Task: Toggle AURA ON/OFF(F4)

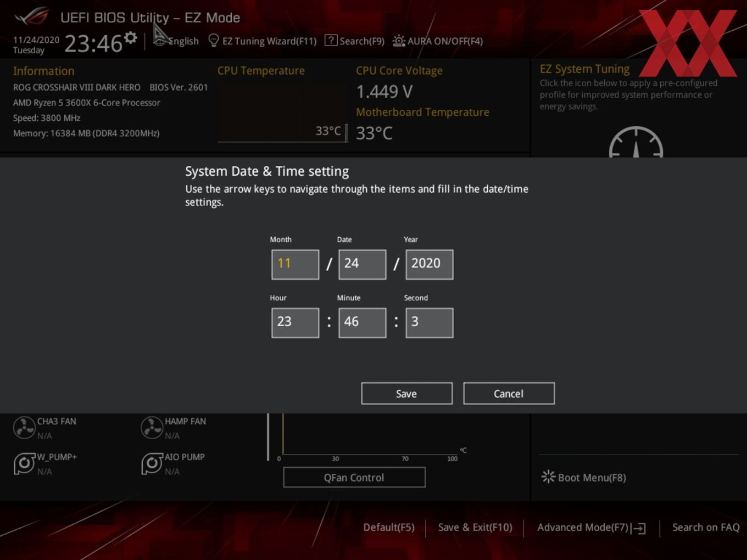Action: (438, 41)
